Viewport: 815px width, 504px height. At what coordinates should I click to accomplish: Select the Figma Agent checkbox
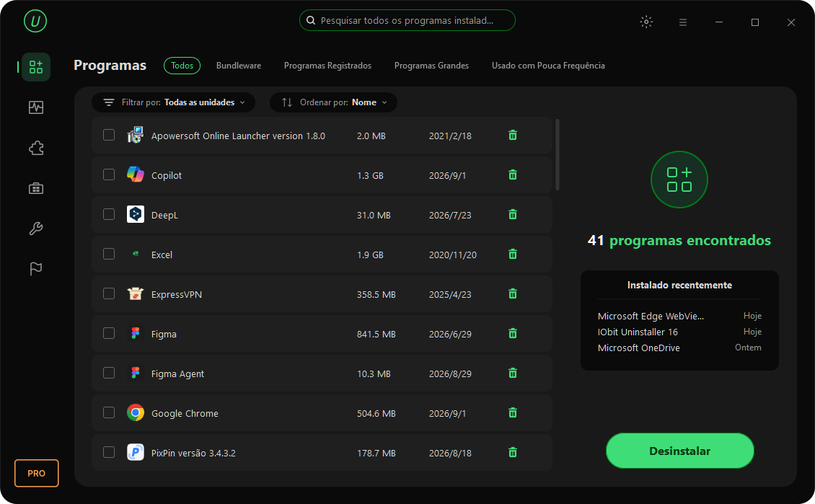[109, 373]
